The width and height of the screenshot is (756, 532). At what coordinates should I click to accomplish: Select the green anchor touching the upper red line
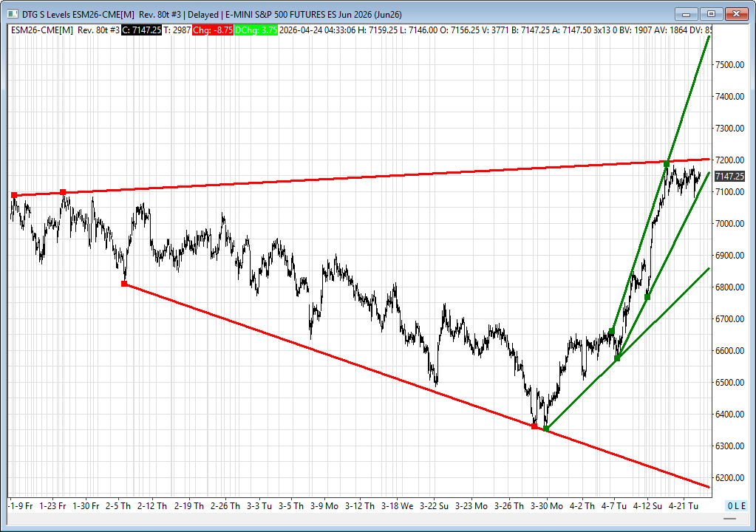(x=667, y=164)
